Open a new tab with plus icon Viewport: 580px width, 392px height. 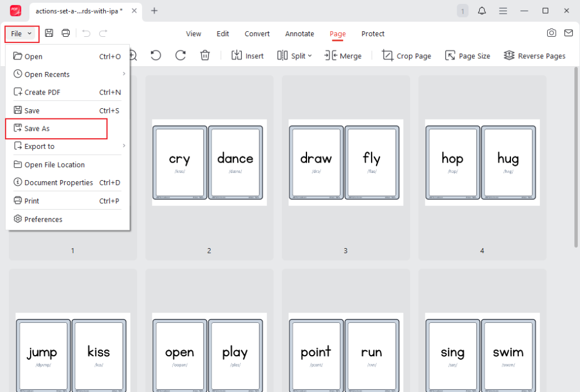coord(154,11)
